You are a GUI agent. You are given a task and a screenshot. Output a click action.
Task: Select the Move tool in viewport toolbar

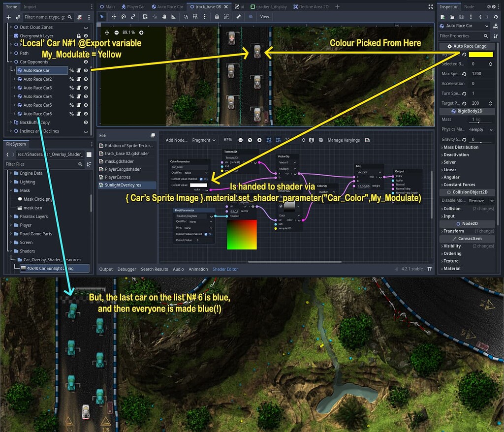(x=114, y=16)
